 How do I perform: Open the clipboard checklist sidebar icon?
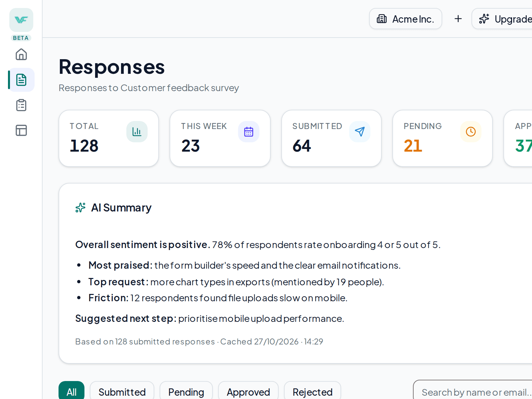21,105
